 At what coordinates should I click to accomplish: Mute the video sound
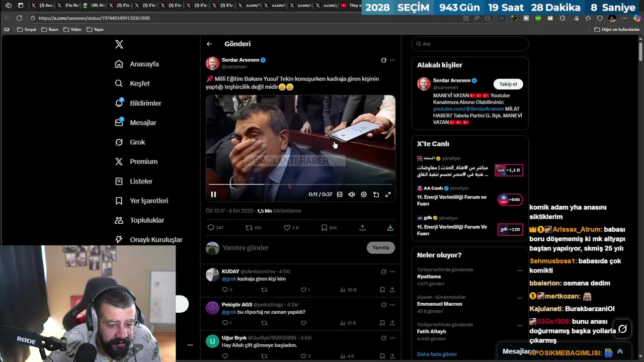pos(352,195)
